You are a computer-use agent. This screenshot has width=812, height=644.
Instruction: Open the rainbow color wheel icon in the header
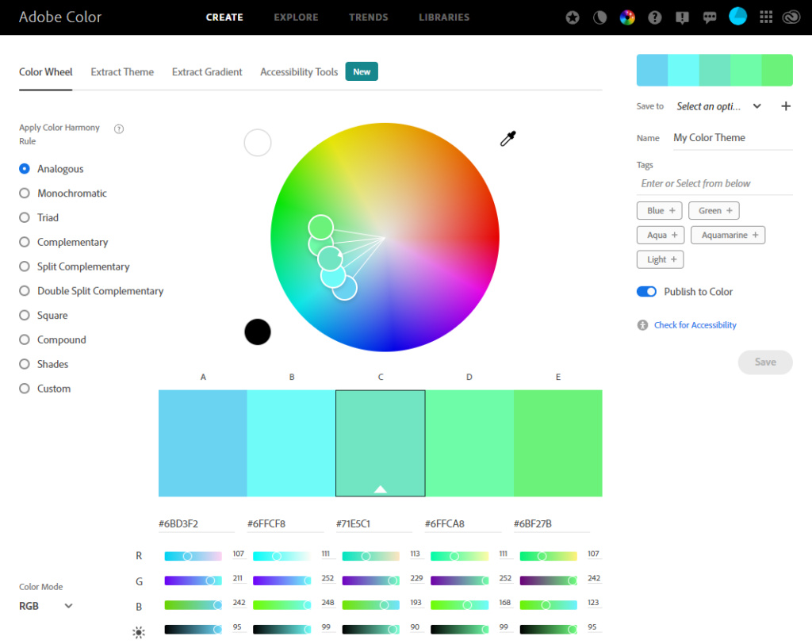[627, 17]
